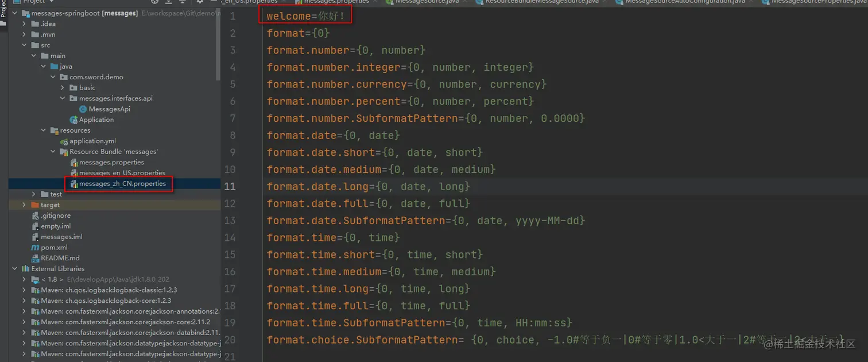This screenshot has width=868, height=362.
Task: Expand the .mvn folder
Action: 24,34
